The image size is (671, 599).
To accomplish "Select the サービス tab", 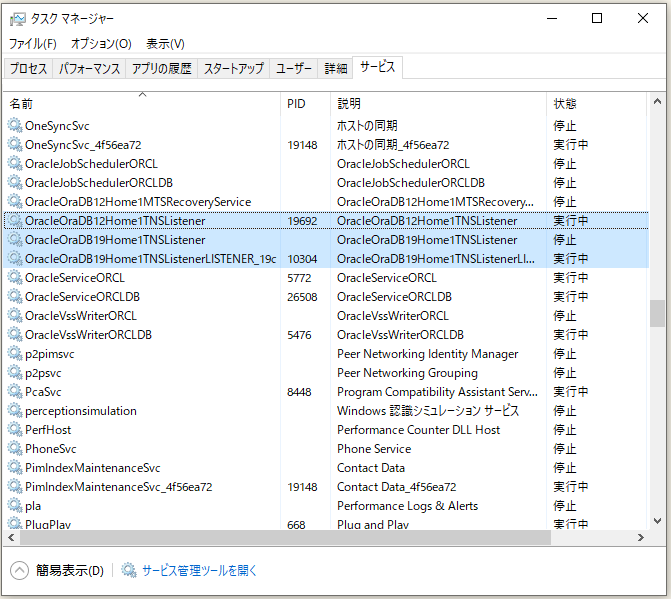I will pos(377,67).
